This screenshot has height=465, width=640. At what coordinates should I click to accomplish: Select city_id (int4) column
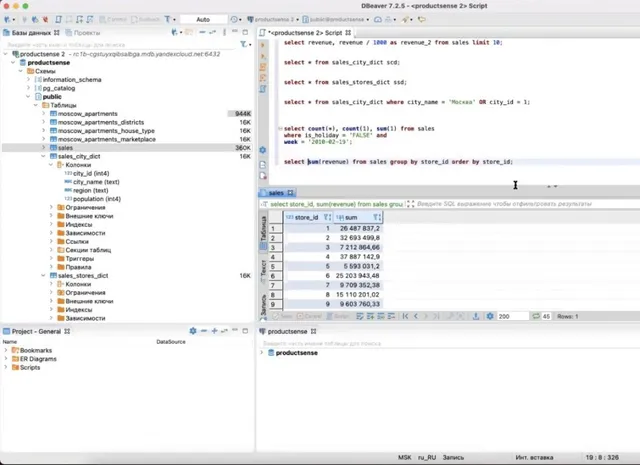click(91, 174)
